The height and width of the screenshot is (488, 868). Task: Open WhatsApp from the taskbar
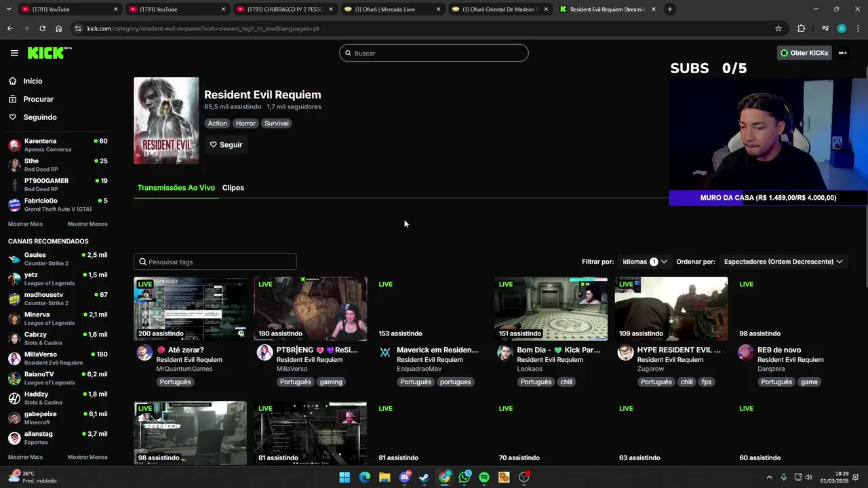[465, 477]
